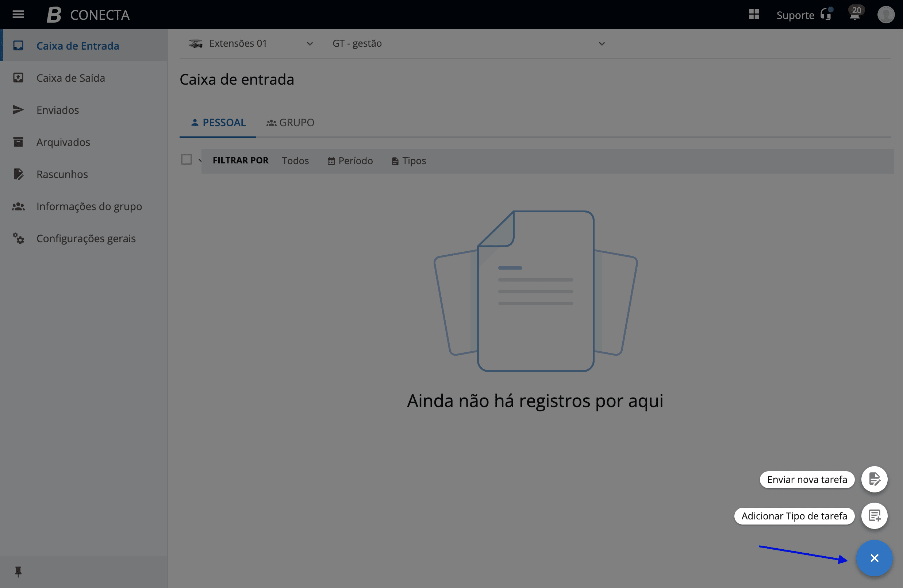
Task: Select the PESSOAL tab
Action: (x=218, y=123)
